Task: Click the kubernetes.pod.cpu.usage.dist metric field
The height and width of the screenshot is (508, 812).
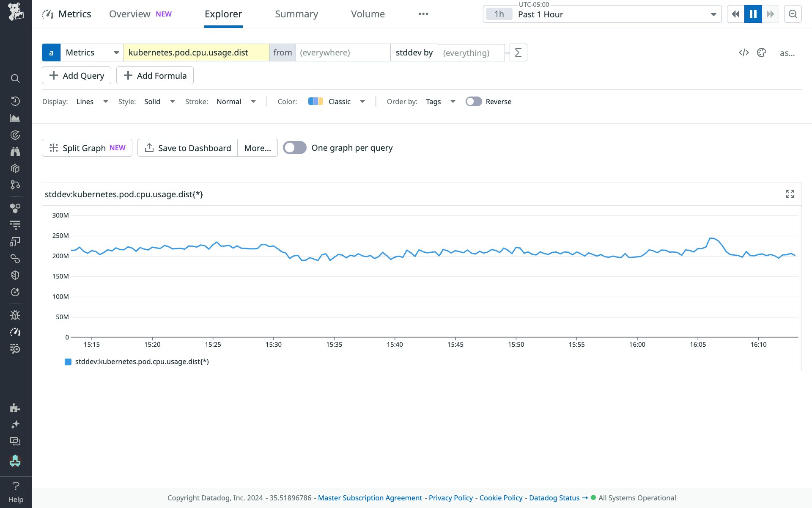Action: click(196, 52)
